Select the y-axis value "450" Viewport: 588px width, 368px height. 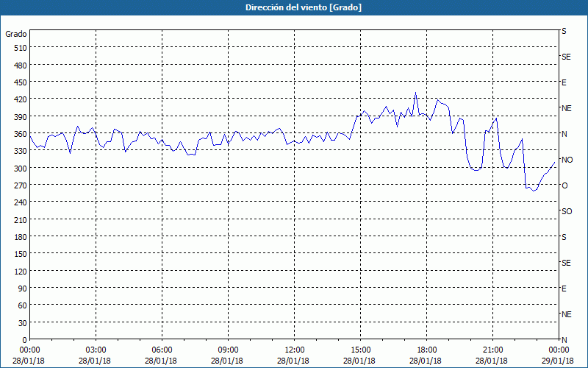point(21,82)
